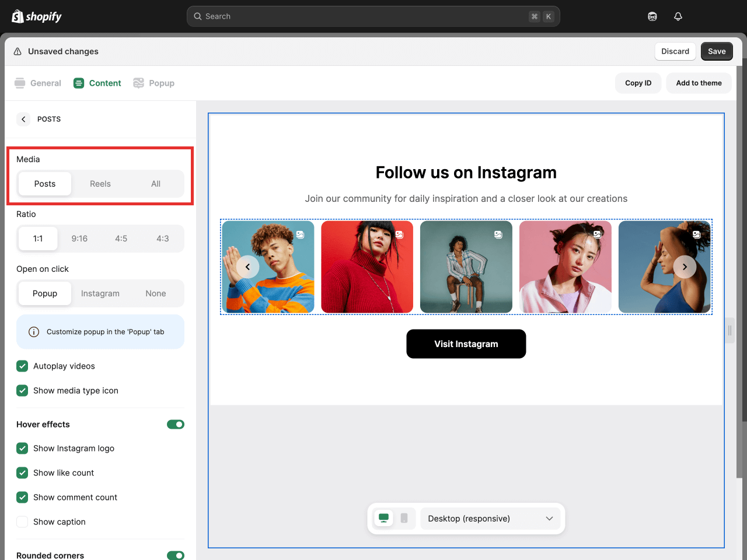This screenshot has width=747, height=560.
Task: Choose Reels in Media selector
Action: 100,184
